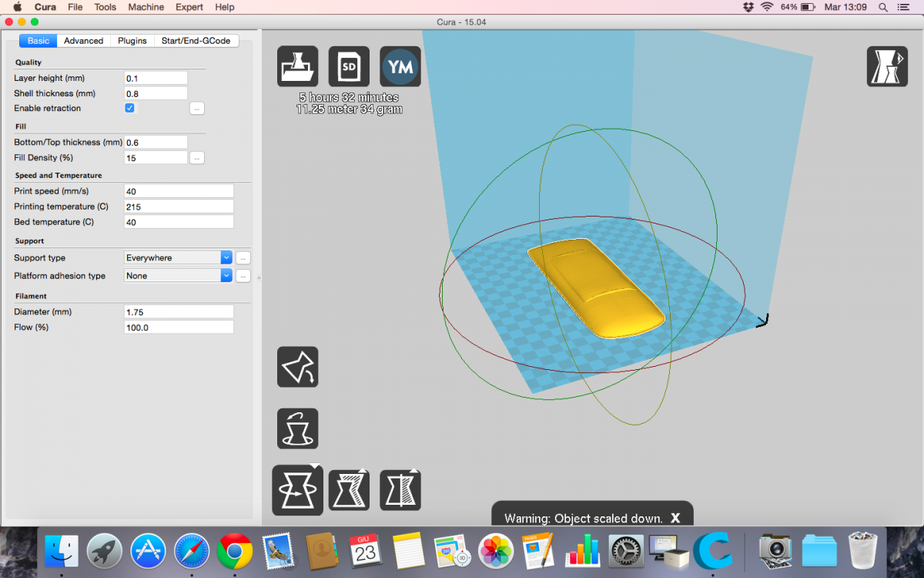Open the Expert menu
Image resolution: width=924 pixels, height=578 pixels.
tap(189, 7)
